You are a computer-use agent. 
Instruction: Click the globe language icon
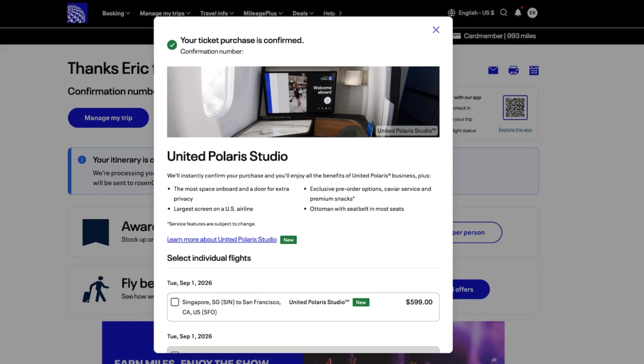(x=451, y=12)
